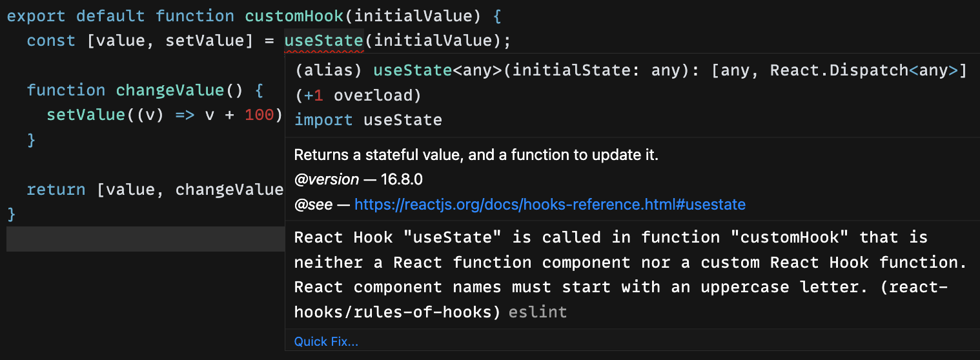This screenshot has width=980, height=360.
Task: Click the empty highlighted line below code
Action: click(145, 239)
